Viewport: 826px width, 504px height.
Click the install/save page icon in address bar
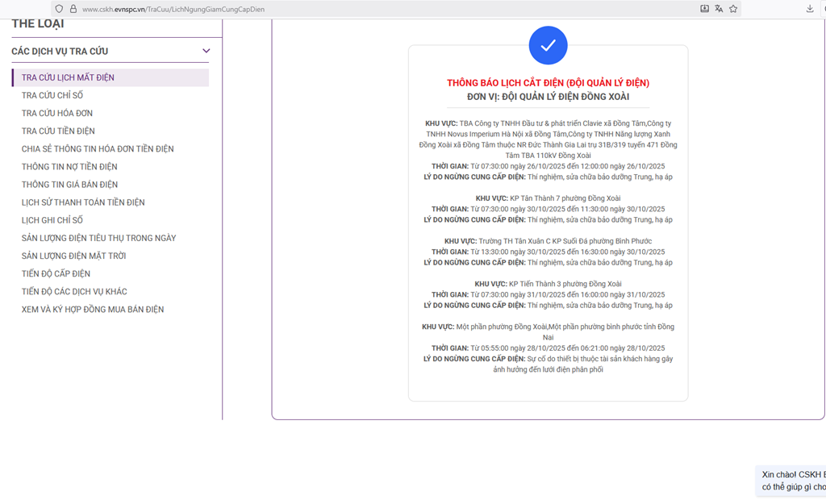[x=704, y=9]
